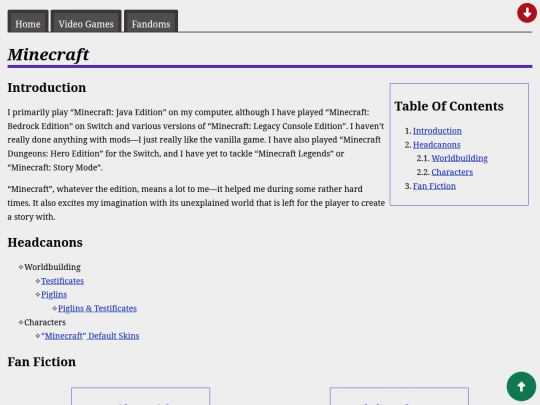540x405 pixels.
Task: Click paragraph starting "I primarily play"
Action: click(x=196, y=140)
